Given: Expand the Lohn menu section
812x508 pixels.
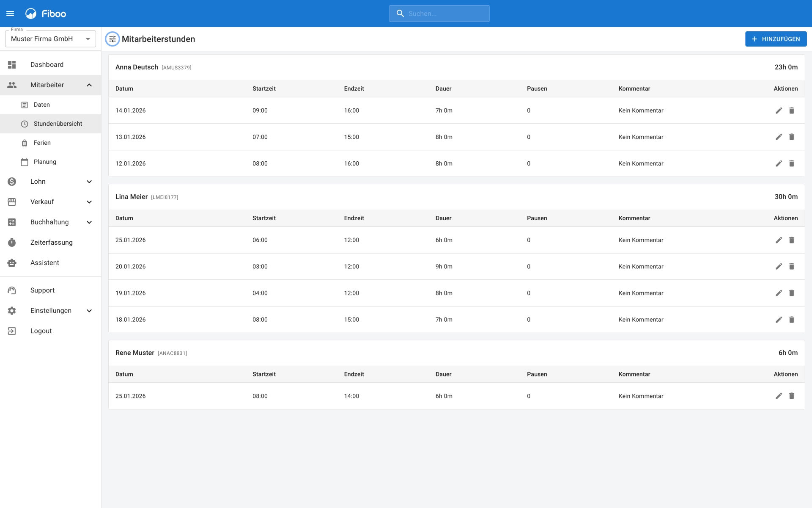Looking at the screenshot, I should (89, 182).
